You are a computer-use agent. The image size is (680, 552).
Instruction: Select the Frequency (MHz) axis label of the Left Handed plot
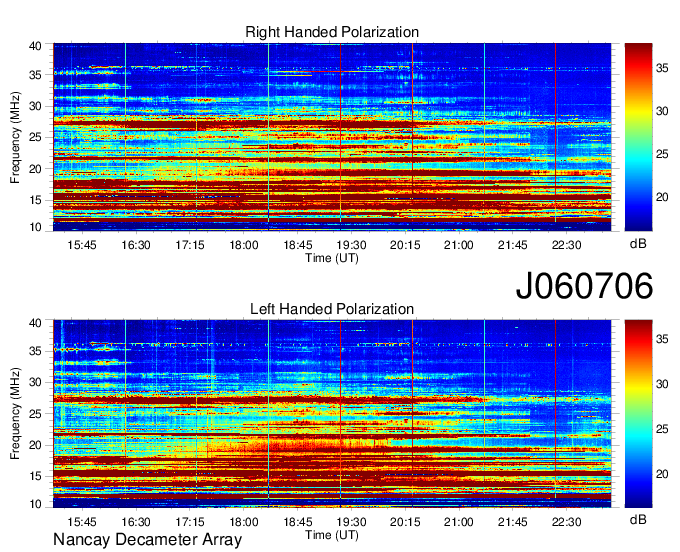[15, 414]
